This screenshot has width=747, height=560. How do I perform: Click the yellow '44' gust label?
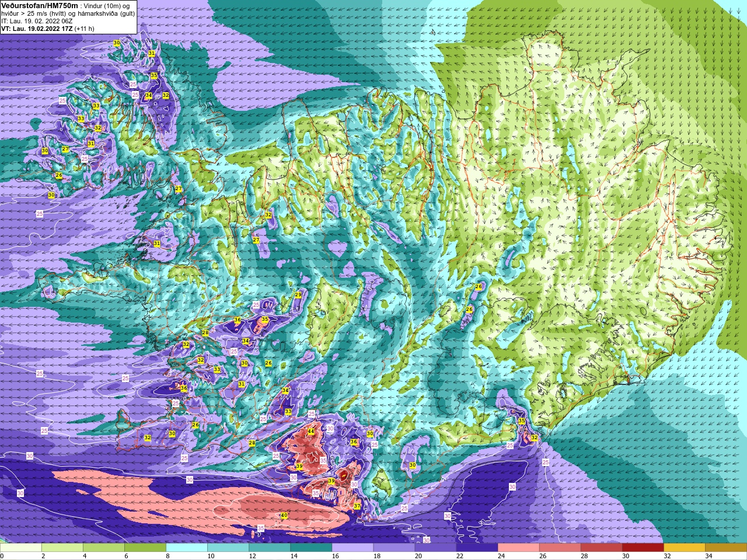coord(311,431)
